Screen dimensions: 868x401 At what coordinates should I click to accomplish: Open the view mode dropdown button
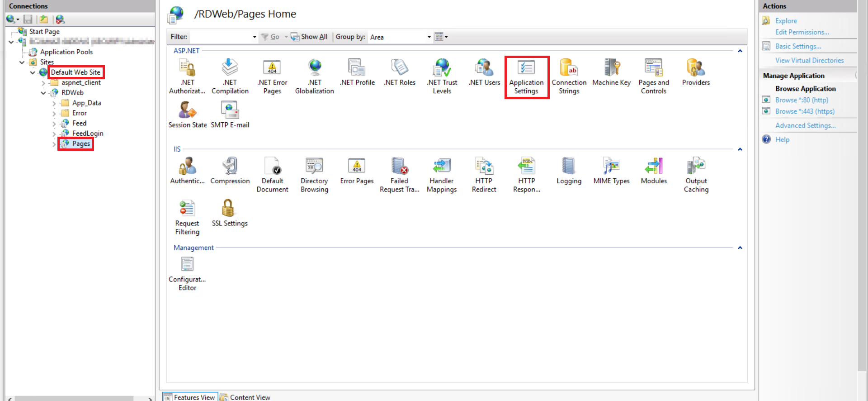click(x=441, y=37)
